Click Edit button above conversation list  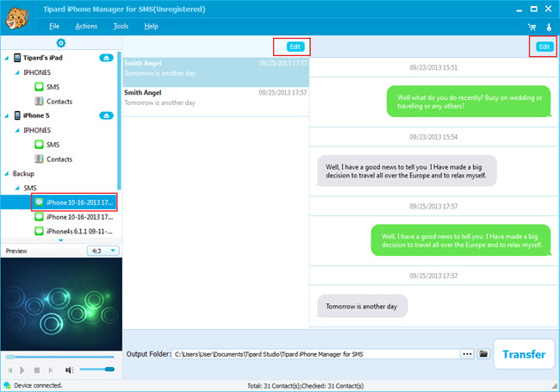(296, 47)
